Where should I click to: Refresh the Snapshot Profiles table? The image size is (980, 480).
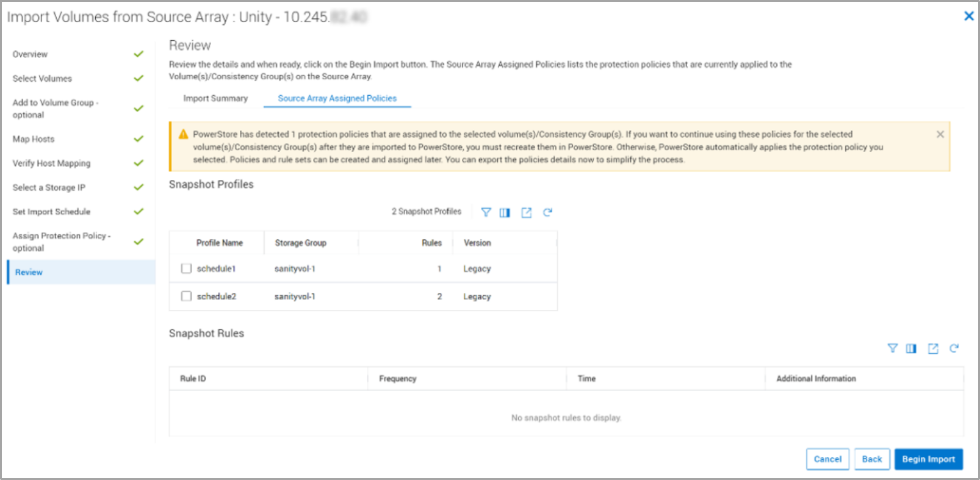click(x=547, y=212)
